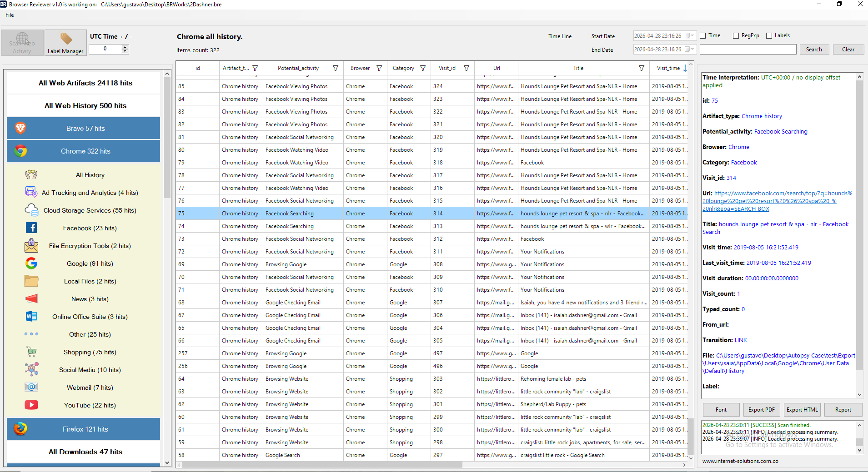The width and height of the screenshot is (868, 472).
Task: Open All History via its icon
Action: [31, 175]
